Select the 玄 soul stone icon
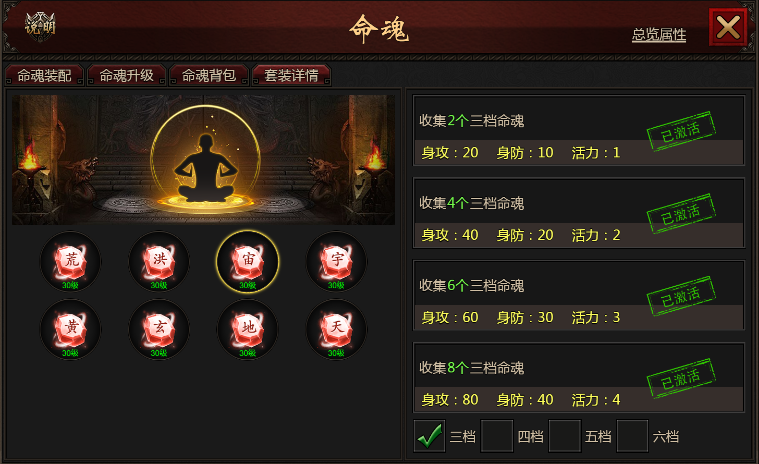 [x=159, y=329]
